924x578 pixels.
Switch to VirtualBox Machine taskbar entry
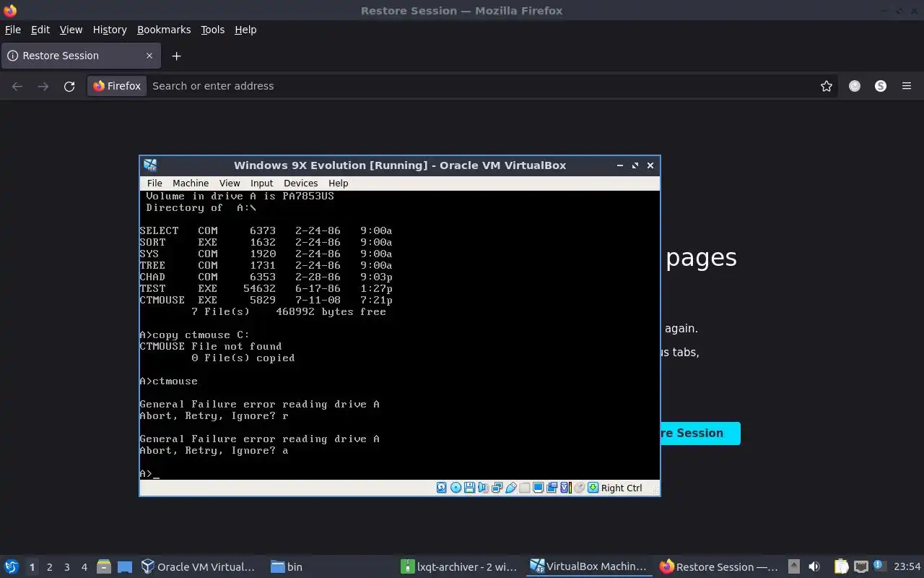[x=589, y=566]
